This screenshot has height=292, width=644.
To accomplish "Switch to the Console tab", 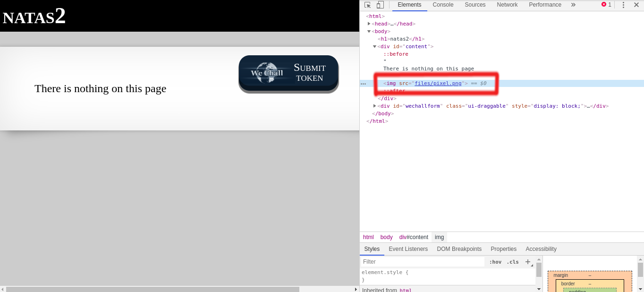I will tap(443, 5).
